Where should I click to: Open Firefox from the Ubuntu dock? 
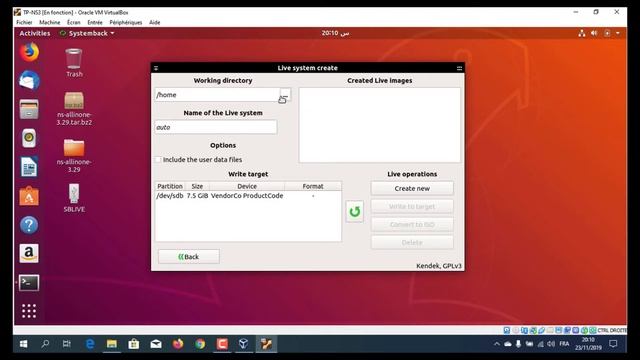29,52
